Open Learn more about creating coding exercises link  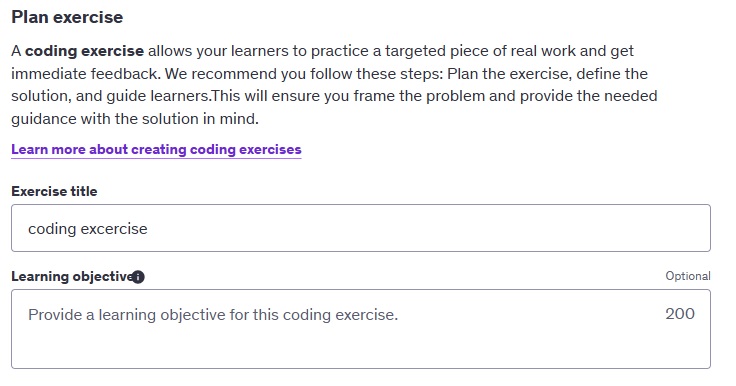(156, 149)
